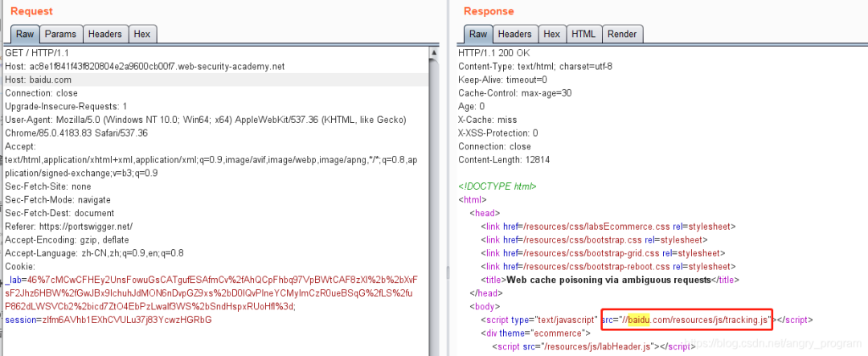Click the 'Host: baidu.com' header line

click(x=38, y=80)
